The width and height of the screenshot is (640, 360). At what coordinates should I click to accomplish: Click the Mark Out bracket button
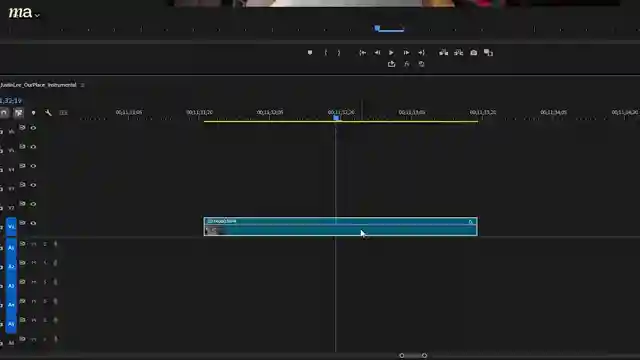(339, 53)
